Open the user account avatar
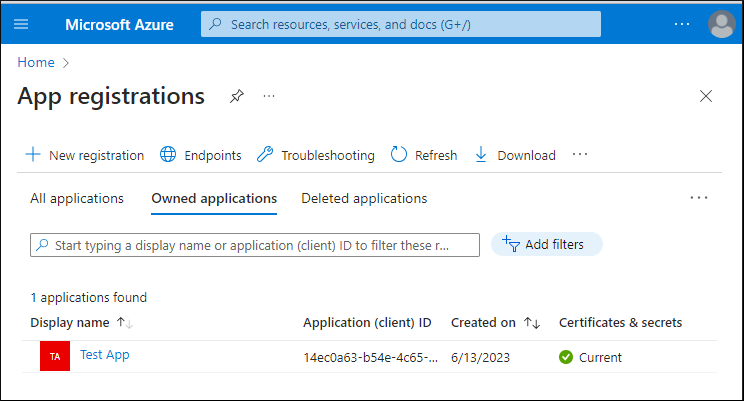744x401 pixels. [x=722, y=24]
